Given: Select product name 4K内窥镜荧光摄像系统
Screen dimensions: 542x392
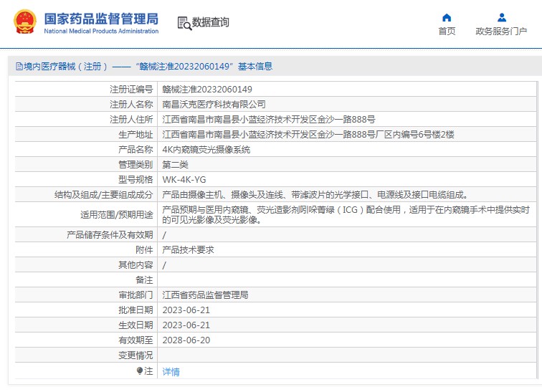Looking at the screenshot, I should (x=206, y=150).
